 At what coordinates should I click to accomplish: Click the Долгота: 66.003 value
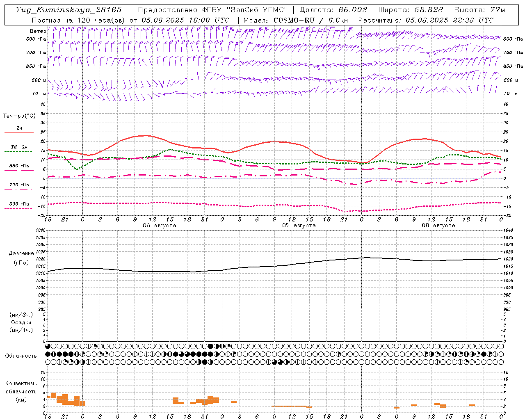click(333, 10)
